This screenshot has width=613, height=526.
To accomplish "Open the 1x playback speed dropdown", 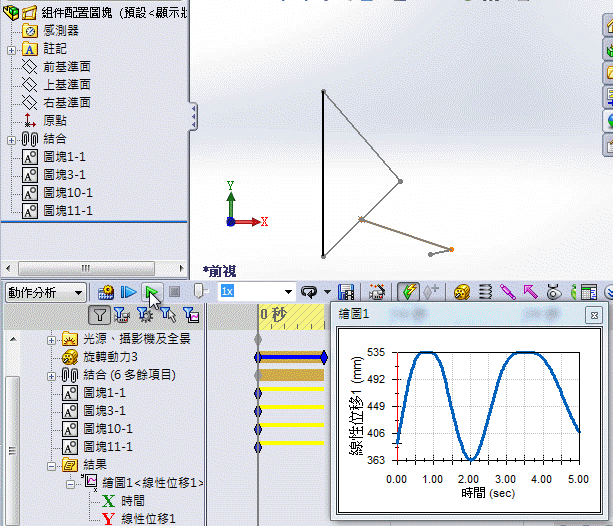I will [x=288, y=292].
